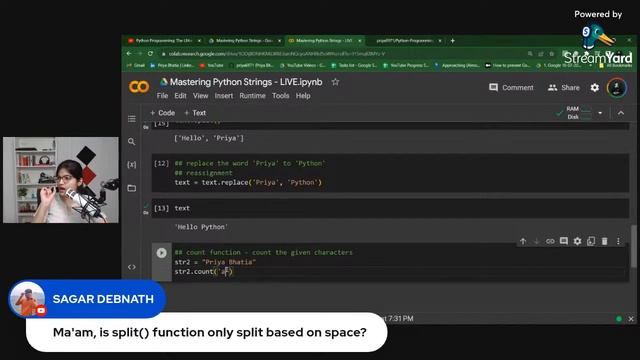Open the Tools menu

[280, 96]
